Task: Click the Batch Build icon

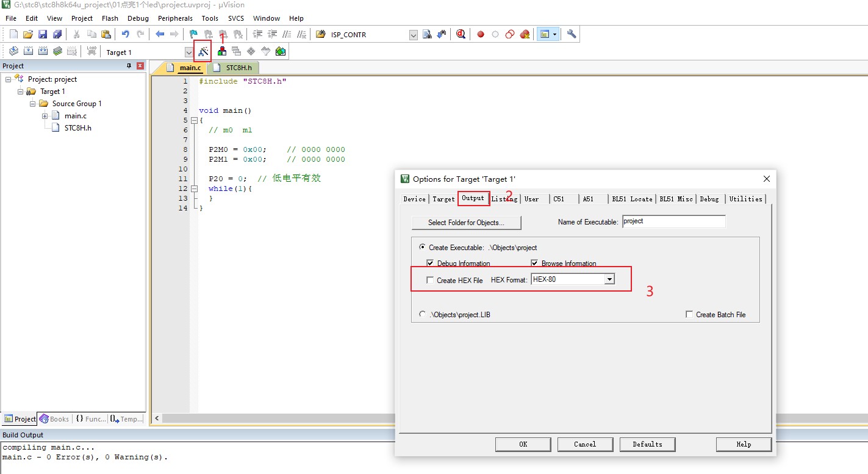Action: [57, 51]
